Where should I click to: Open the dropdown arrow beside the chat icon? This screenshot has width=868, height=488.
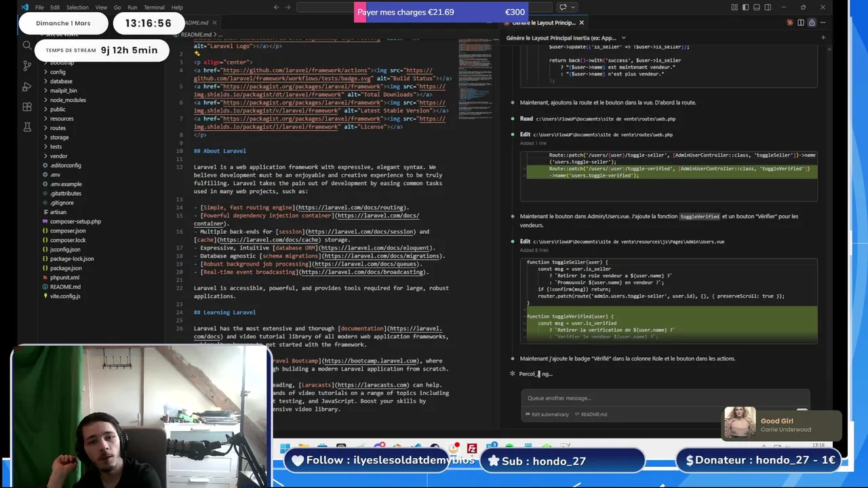coord(572,7)
